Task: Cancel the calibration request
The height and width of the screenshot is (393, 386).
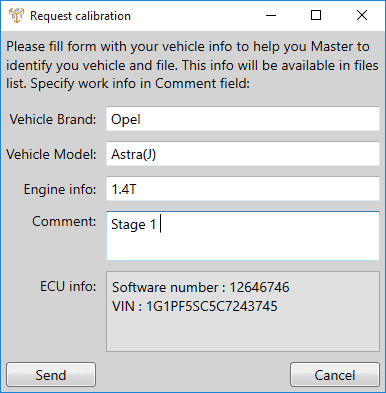Action: (x=335, y=375)
